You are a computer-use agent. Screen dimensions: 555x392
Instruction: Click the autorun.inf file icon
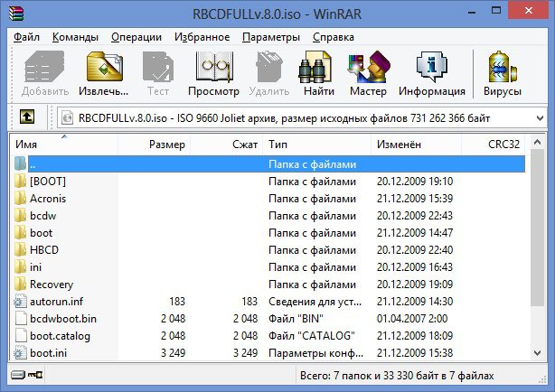coord(21,302)
